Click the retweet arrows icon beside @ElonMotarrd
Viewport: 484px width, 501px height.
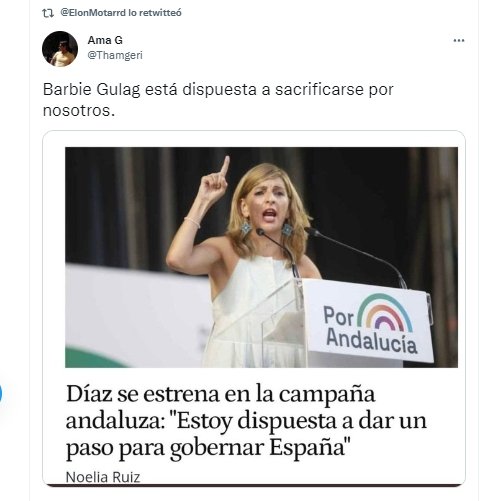pyautogui.click(x=48, y=13)
